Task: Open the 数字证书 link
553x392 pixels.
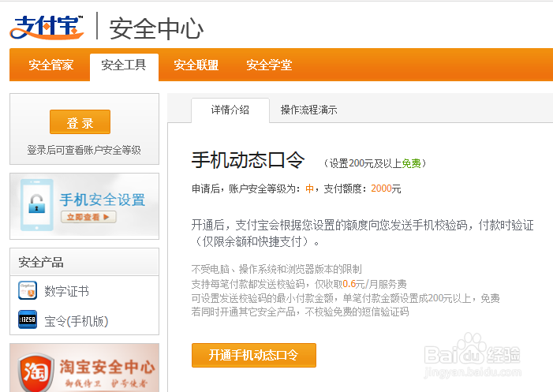Action: [66, 291]
